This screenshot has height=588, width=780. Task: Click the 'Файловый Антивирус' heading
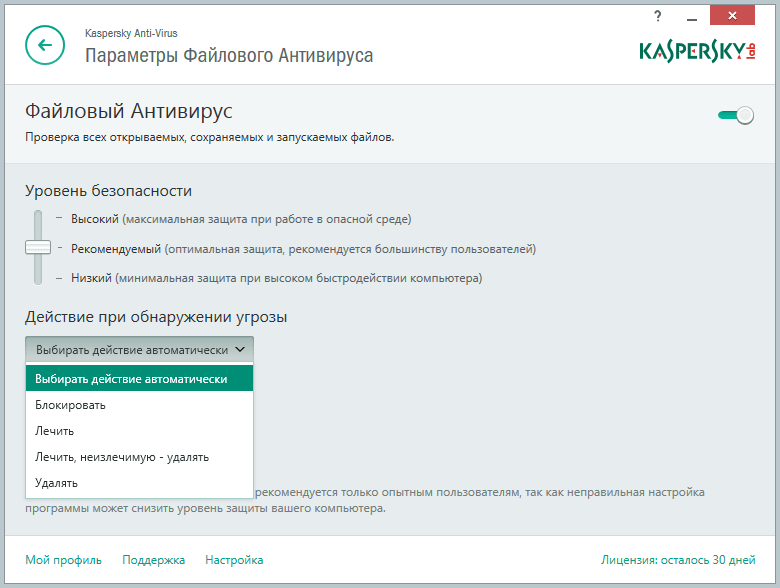point(128,111)
